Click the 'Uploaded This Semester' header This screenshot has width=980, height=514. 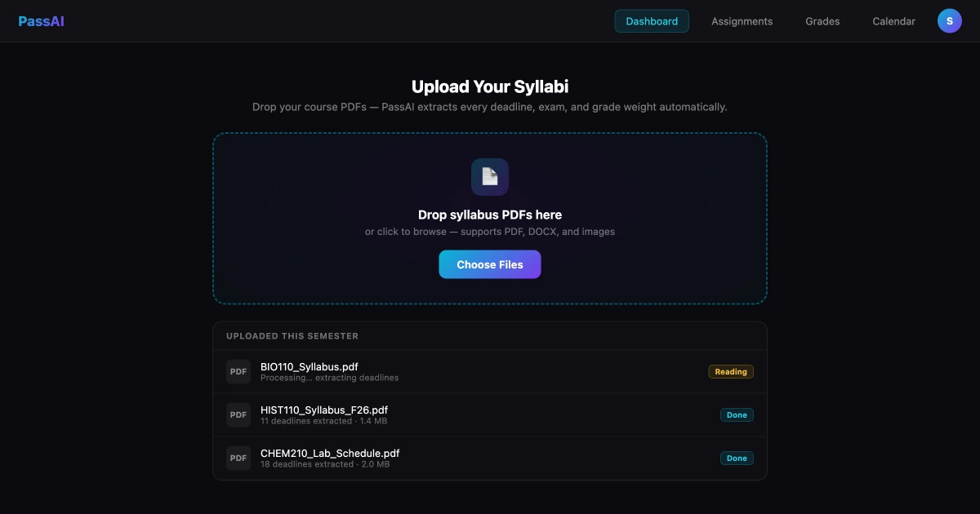click(292, 336)
